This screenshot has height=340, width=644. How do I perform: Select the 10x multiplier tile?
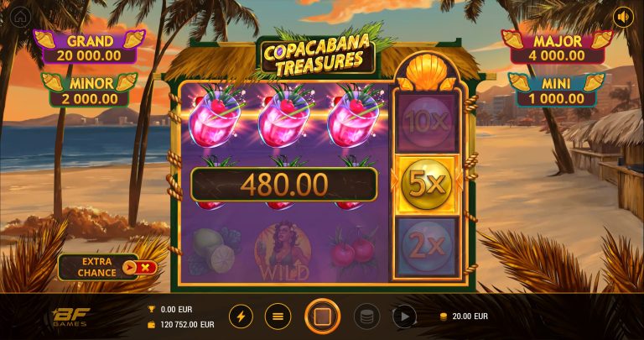tap(426, 122)
